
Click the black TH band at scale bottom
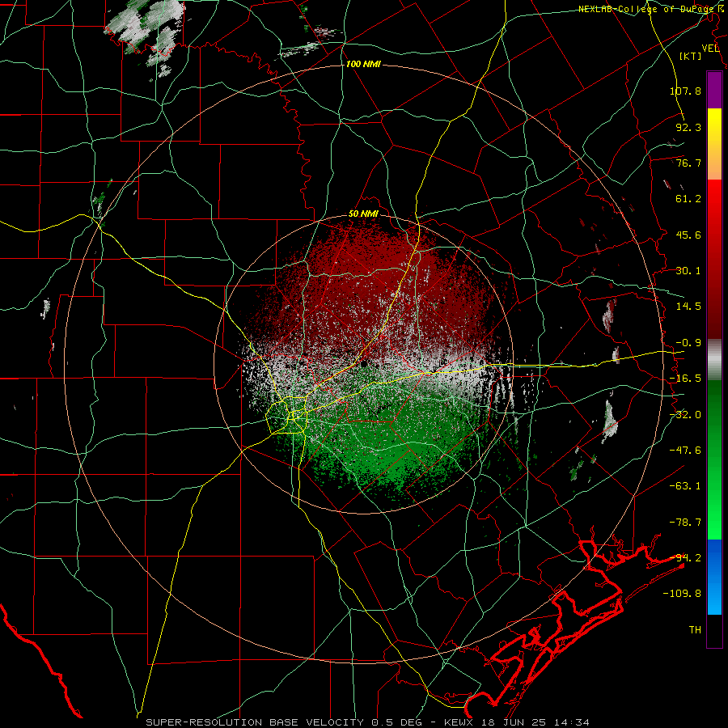point(714,630)
